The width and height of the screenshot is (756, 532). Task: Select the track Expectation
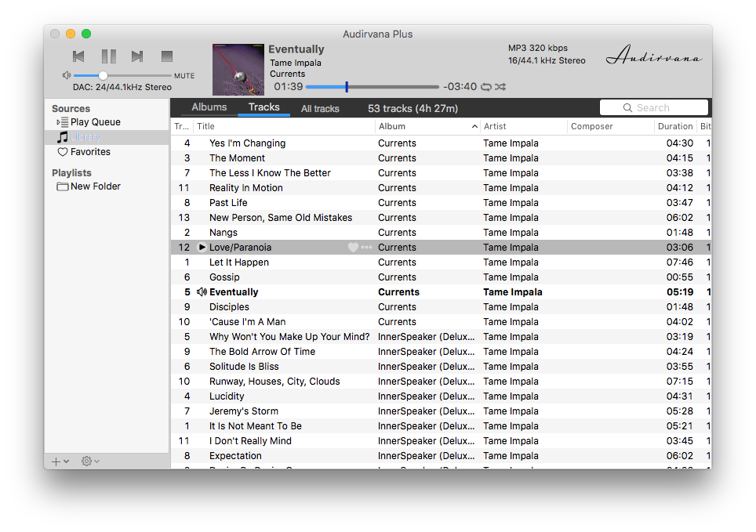(x=441, y=456)
